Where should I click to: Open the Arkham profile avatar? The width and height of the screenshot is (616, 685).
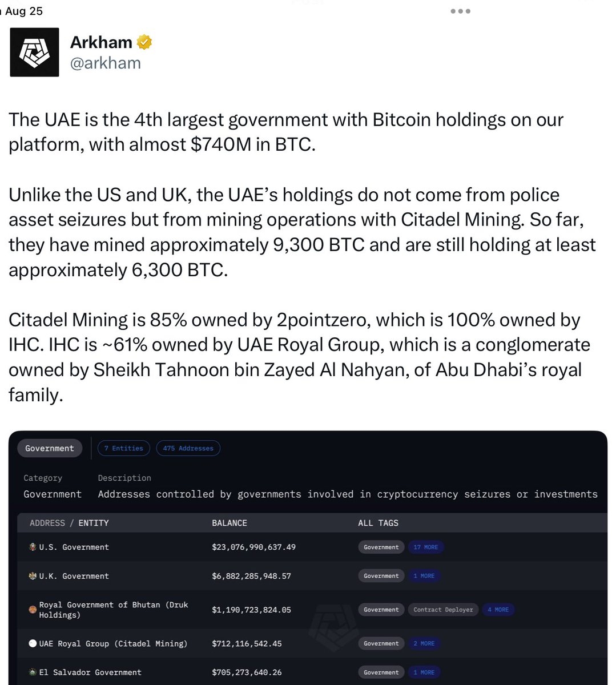[35, 52]
